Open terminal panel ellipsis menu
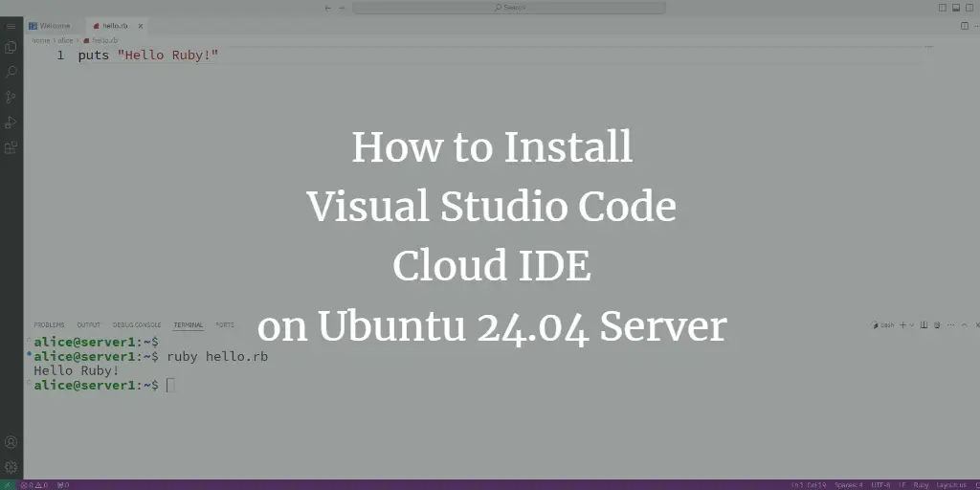This screenshot has height=490, width=980. pyautogui.click(x=950, y=325)
